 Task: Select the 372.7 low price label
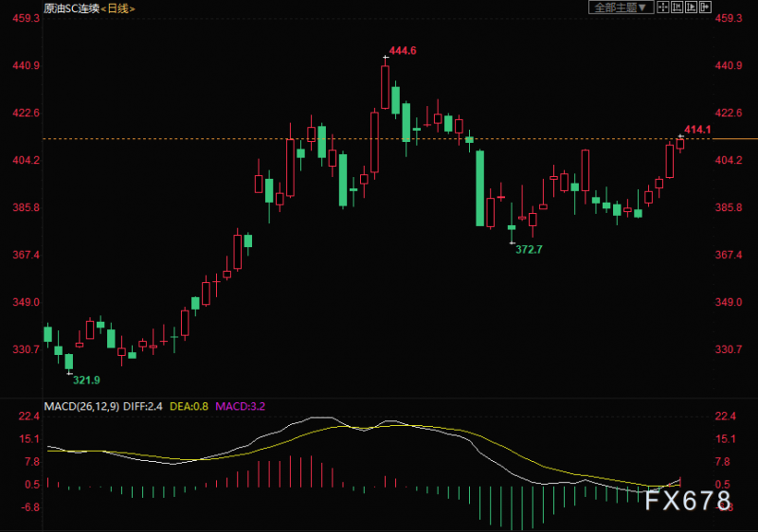click(529, 250)
